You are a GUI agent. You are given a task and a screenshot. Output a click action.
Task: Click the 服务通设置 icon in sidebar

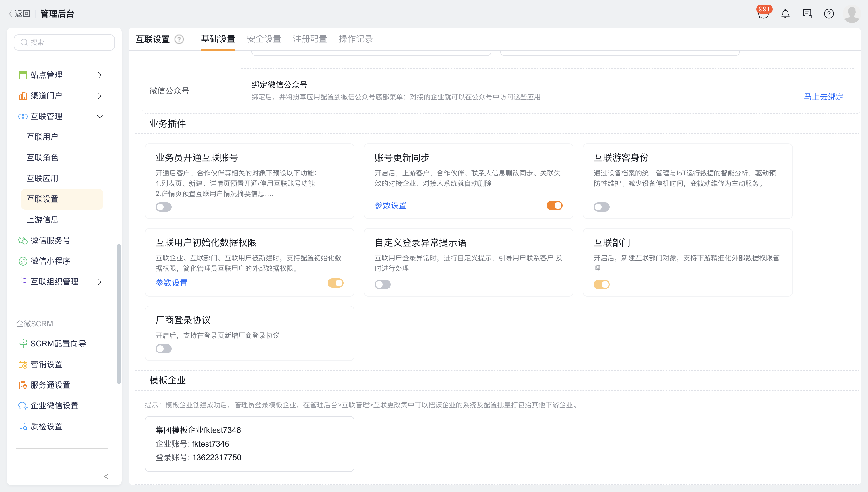coord(23,385)
